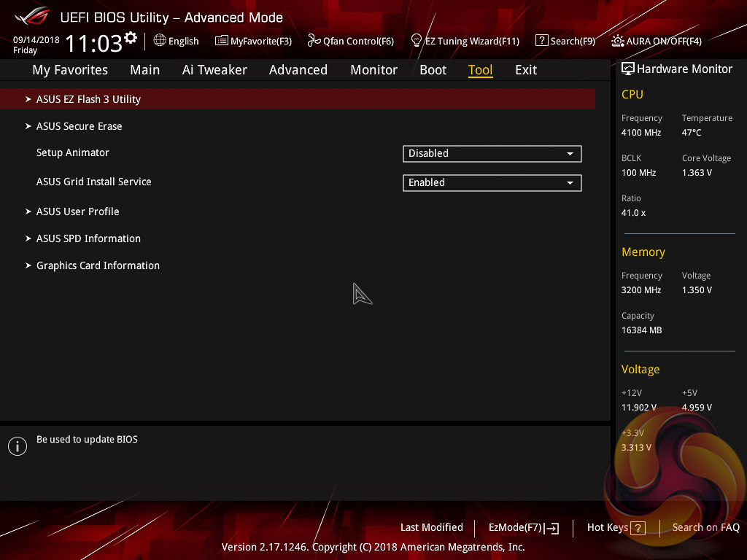Switch to the Monitor tab
Viewport: 747px width, 560px height.
pyautogui.click(x=373, y=70)
